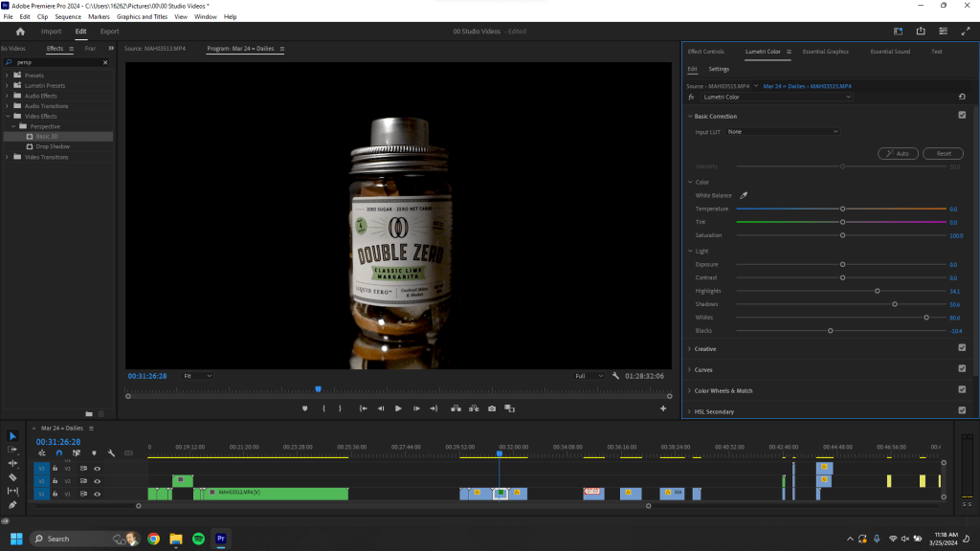Screen dimensions: 980x551
Task: Pick the White Balance eyedropper
Action: coord(744,195)
